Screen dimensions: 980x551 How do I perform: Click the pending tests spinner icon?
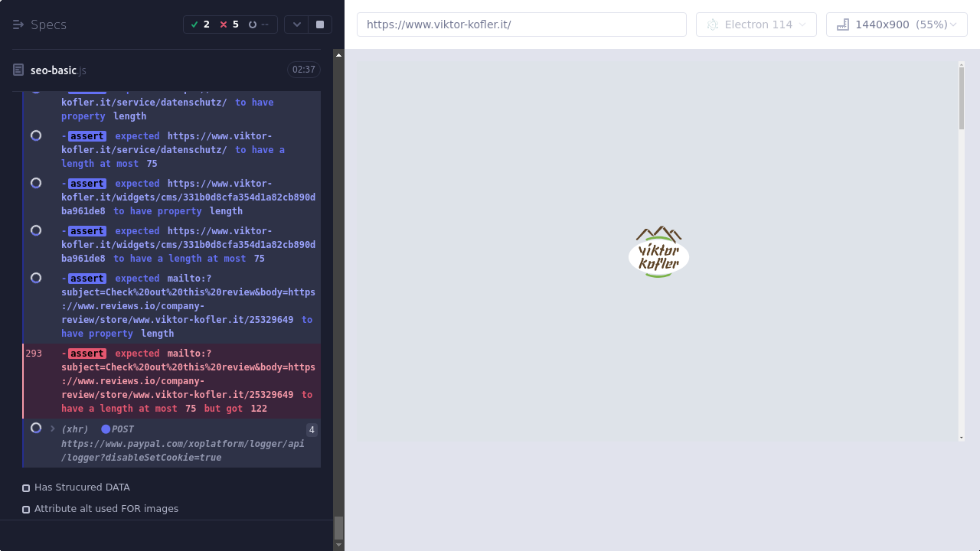coord(253,24)
